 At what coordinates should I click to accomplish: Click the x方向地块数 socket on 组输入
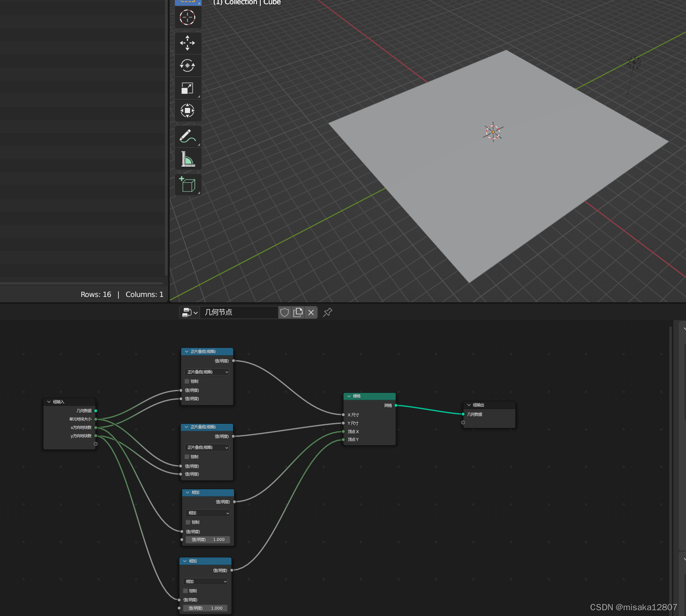tap(96, 427)
